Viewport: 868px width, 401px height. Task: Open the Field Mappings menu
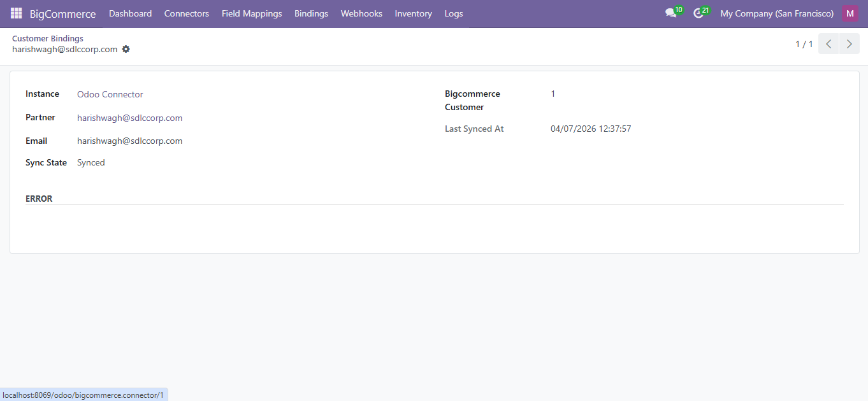coord(252,13)
